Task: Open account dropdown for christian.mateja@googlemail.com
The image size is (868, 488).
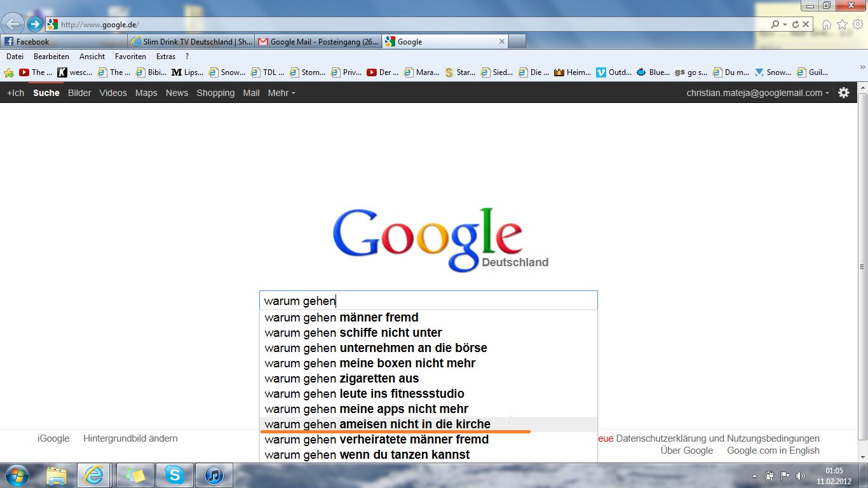Action: [x=757, y=93]
